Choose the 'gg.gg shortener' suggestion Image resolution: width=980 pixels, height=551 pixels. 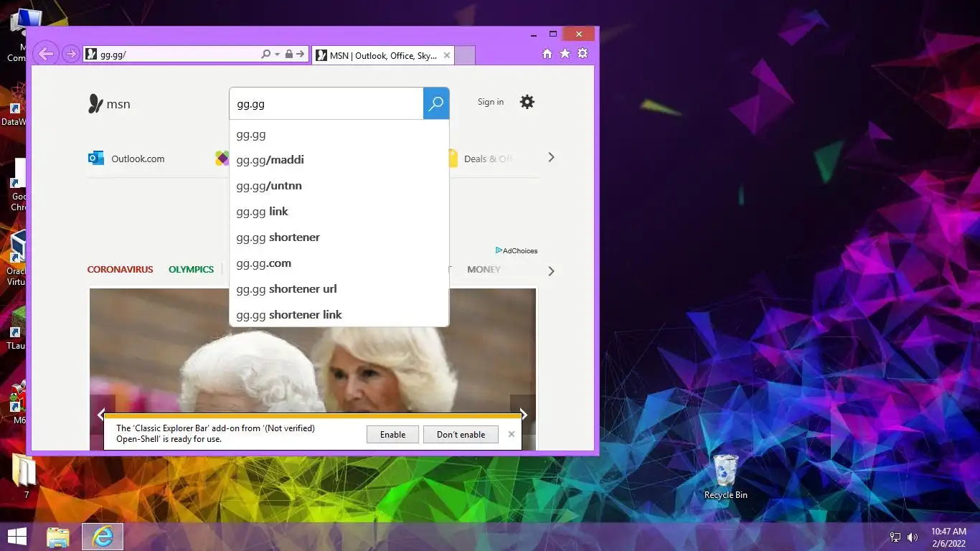tap(339, 237)
